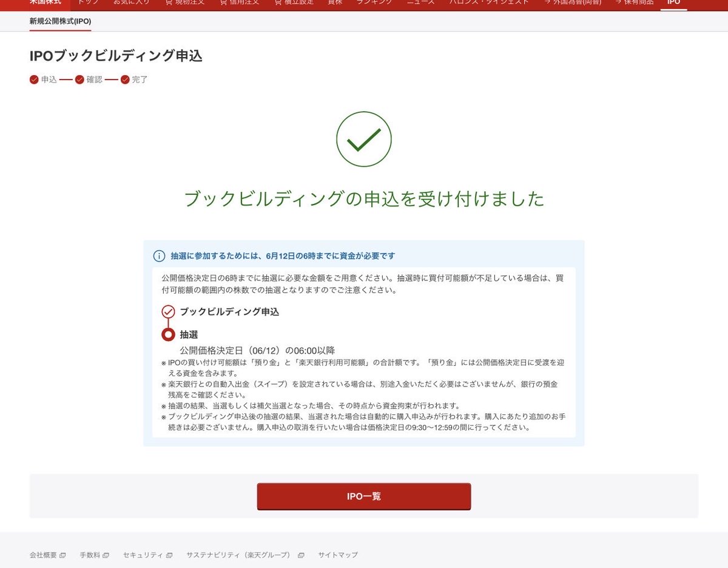728x568 pixels.
Task: Click the 6月12日の6時までに資金が必要です notice title
Action: click(283, 256)
